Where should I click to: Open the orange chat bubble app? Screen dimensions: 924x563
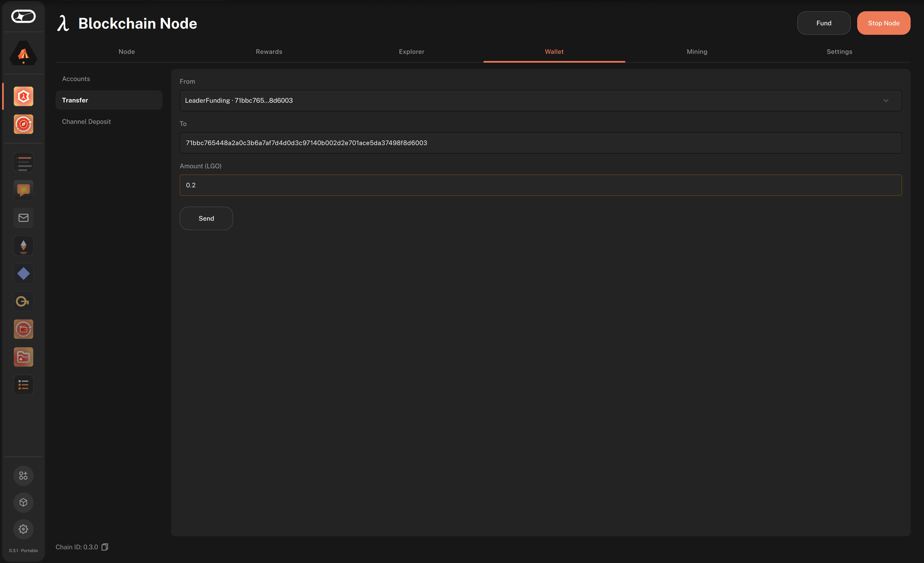pyautogui.click(x=24, y=190)
